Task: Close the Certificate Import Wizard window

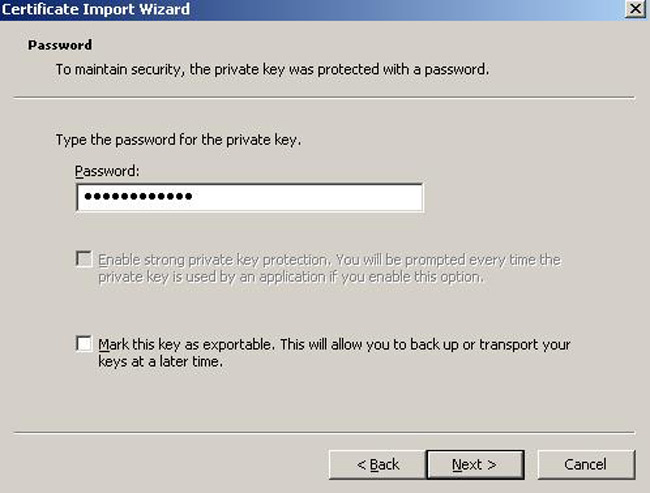Action: (x=633, y=9)
